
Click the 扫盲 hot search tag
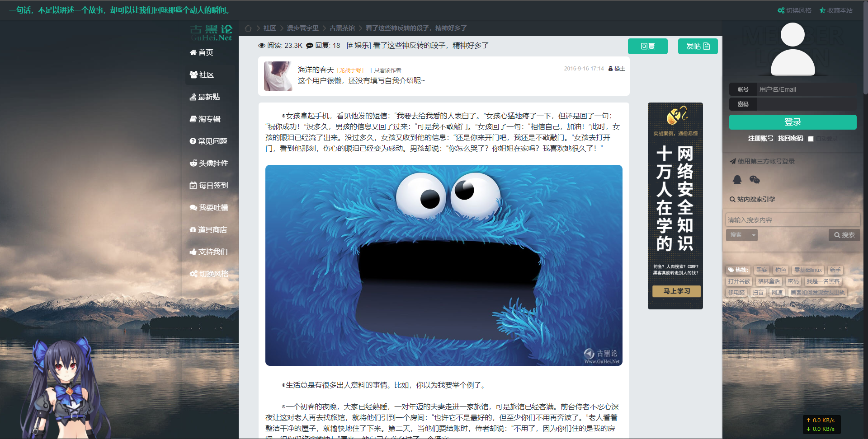[x=758, y=292]
